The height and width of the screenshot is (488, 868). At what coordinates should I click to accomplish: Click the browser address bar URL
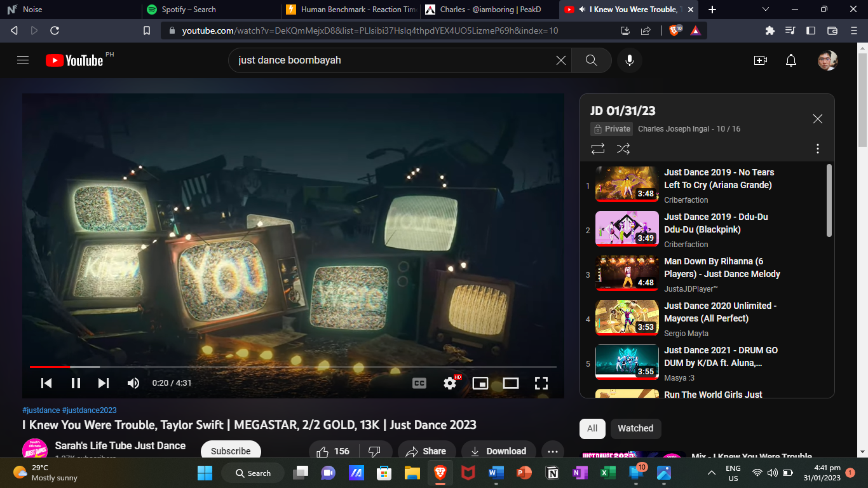(x=370, y=30)
